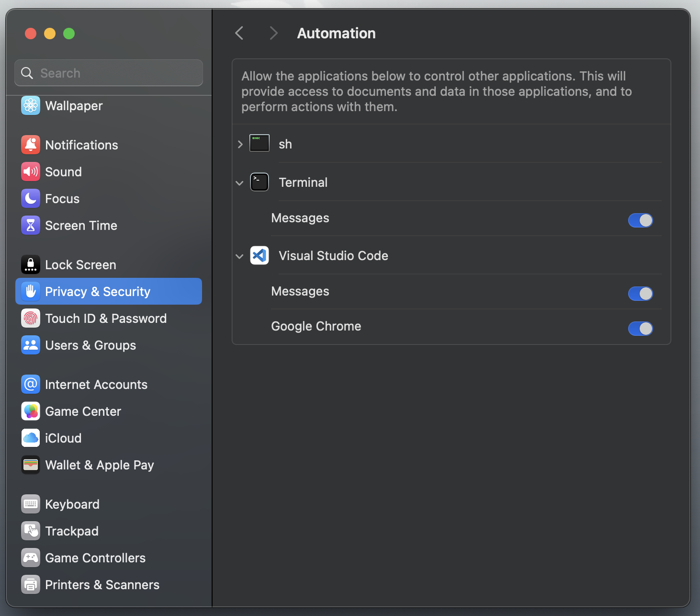Click the Users & Groups people icon
700x616 pixels.
(31, 345)
